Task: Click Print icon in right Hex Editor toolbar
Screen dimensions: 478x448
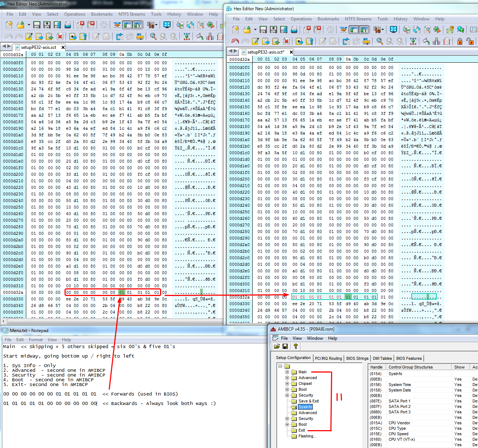Action: 294,30
